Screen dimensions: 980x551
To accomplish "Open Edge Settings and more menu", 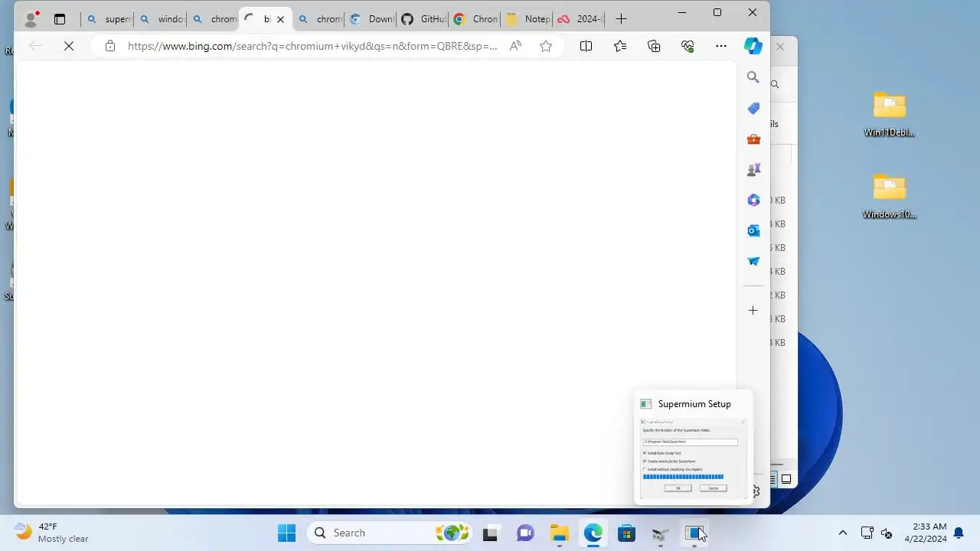I will point(721,46).
